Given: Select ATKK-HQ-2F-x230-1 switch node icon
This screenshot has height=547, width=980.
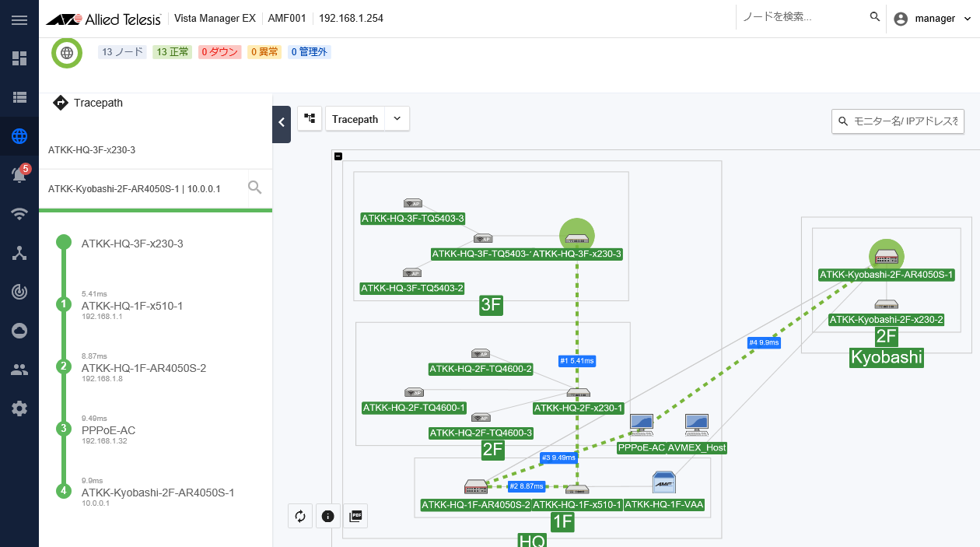Looking at the screenshot, I should click(578, 394).
